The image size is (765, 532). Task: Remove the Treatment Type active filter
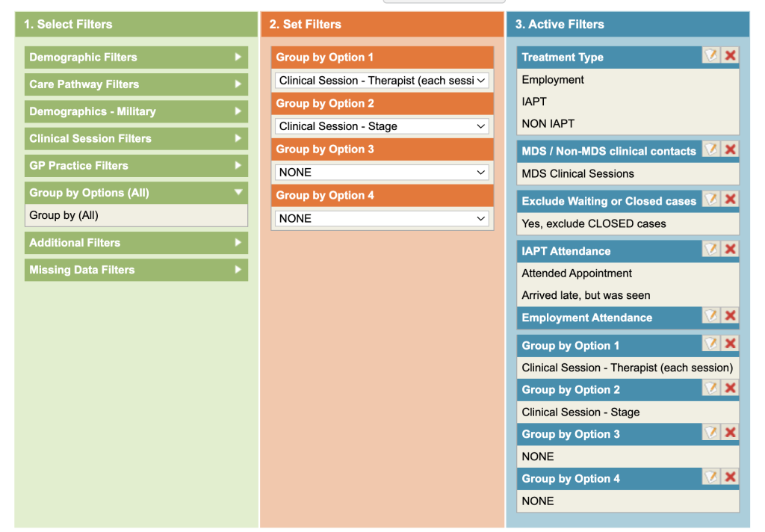pos(731,55)
